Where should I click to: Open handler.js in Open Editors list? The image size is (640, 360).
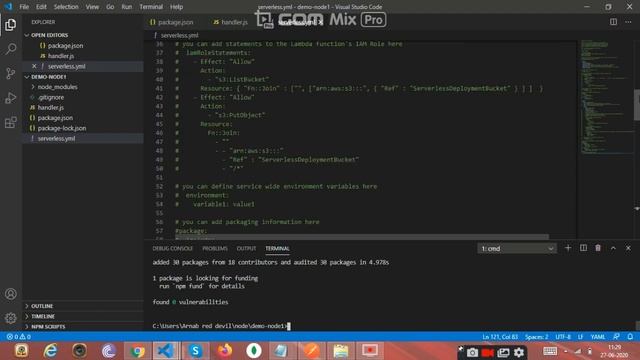tap(61, 56)
